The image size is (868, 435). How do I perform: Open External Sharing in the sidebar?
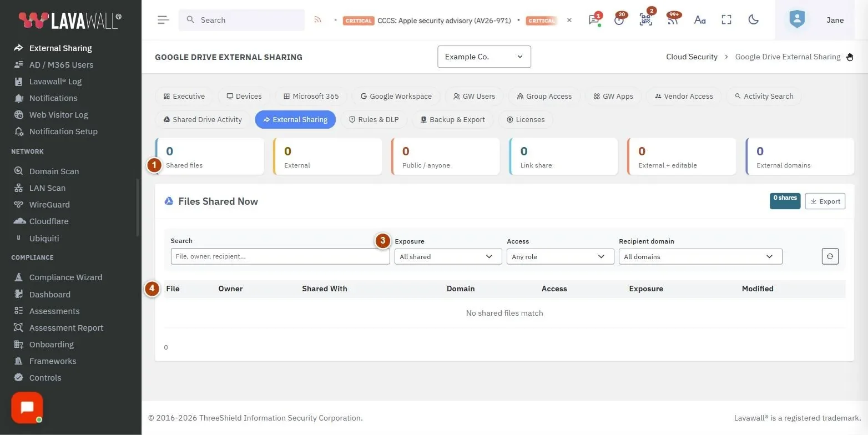60,48
